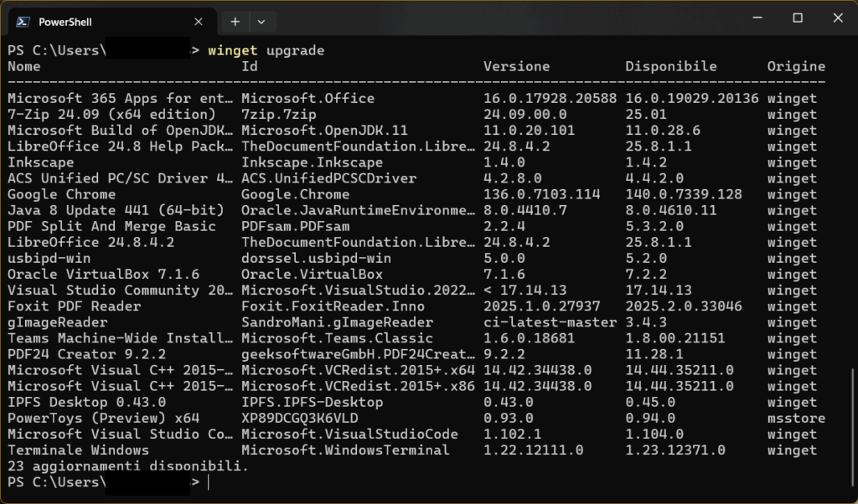Click Oracle.VirtualBox id text
Viewport: 858px width, 504px height.
(312, 274)
